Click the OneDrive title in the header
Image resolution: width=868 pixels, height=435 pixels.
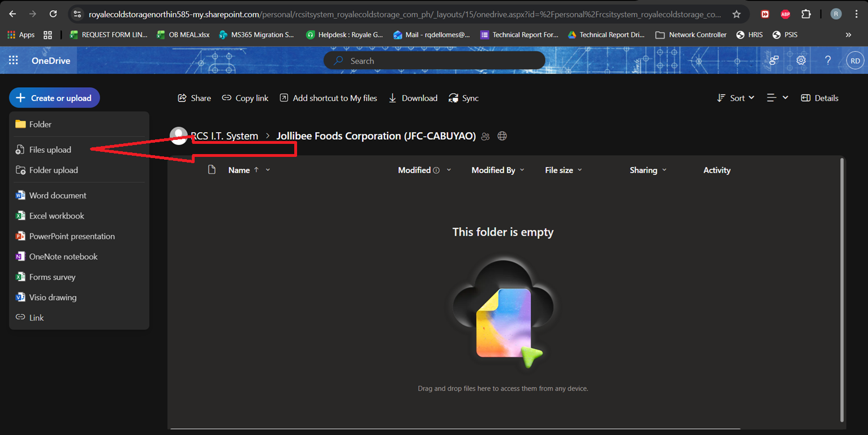click(51, 61)
